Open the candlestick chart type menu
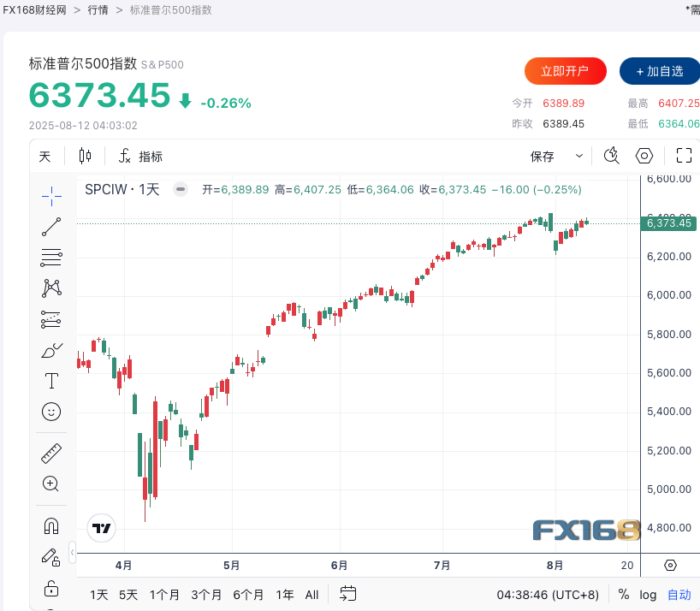Screen dimensions: 700x611 [85, 156]
